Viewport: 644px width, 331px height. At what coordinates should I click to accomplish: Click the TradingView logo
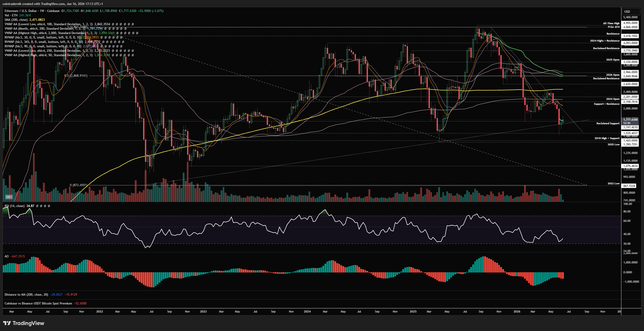(x=24, y=323)
